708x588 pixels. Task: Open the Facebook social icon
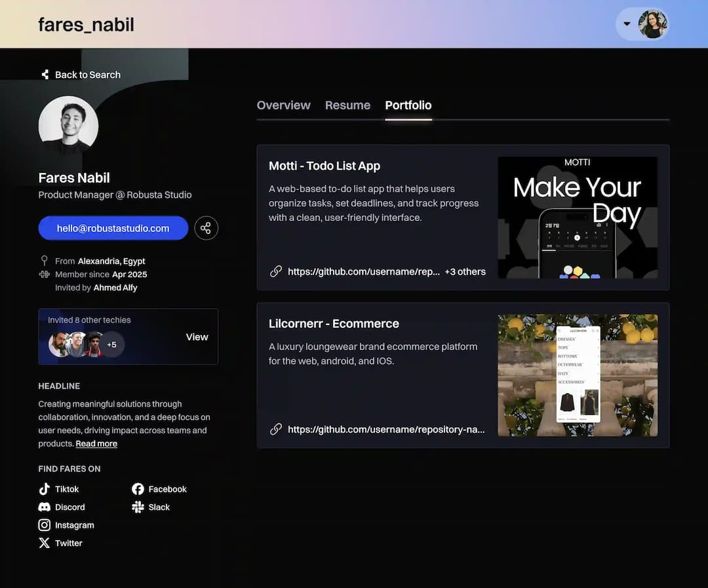click(x=138, y=489)
